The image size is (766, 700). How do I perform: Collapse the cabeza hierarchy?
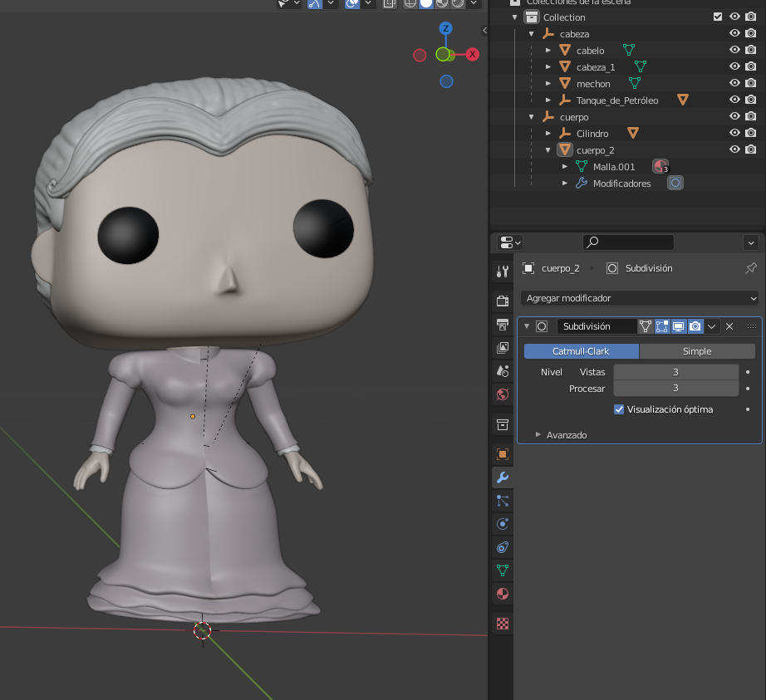pos(531,34)
